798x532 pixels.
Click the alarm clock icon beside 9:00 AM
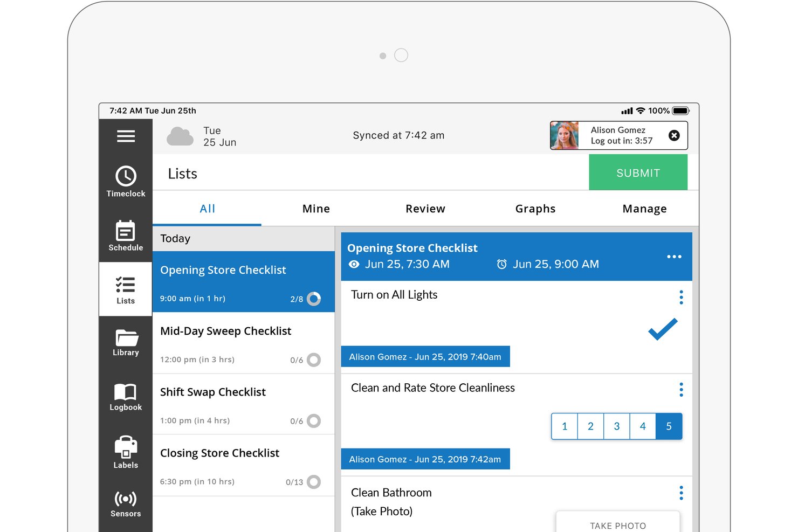pos(501,264)
